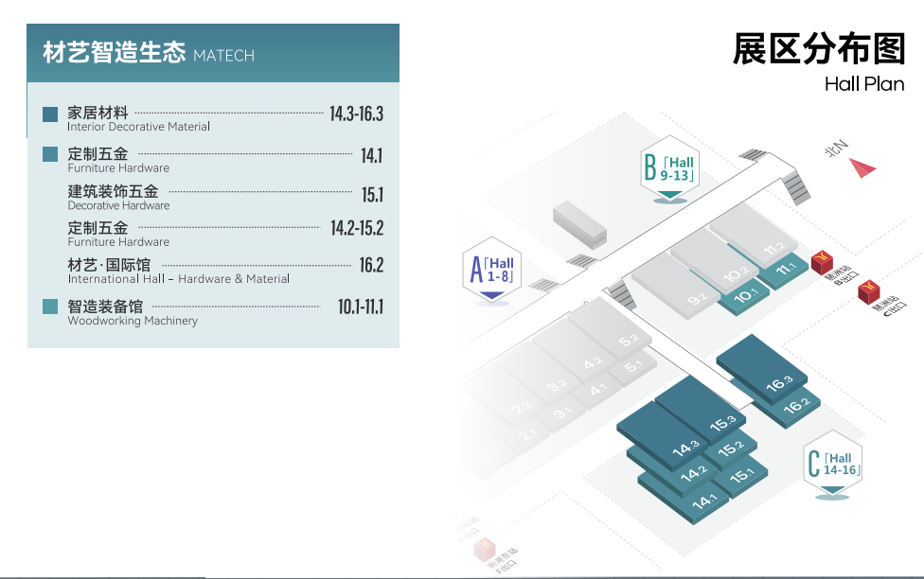
Task: Click the red north compass arrow
Action: click(862, 168)
